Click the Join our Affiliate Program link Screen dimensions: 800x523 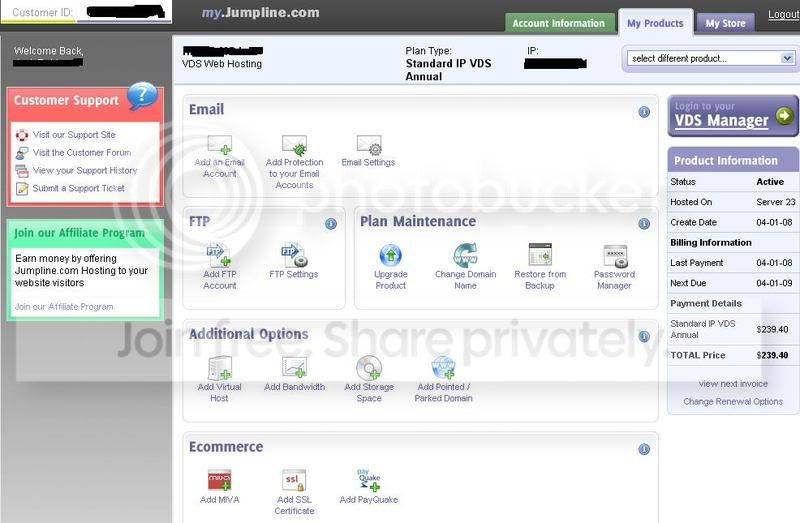pos(64,307)
